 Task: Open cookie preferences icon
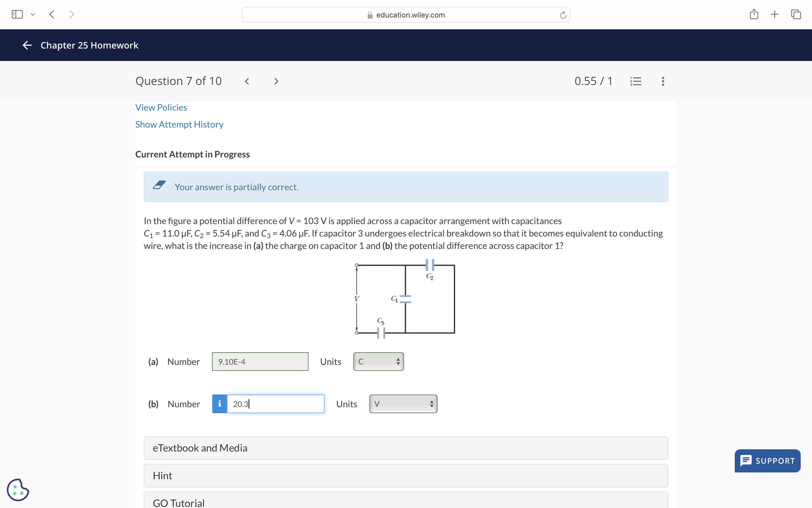pos(18,490)
